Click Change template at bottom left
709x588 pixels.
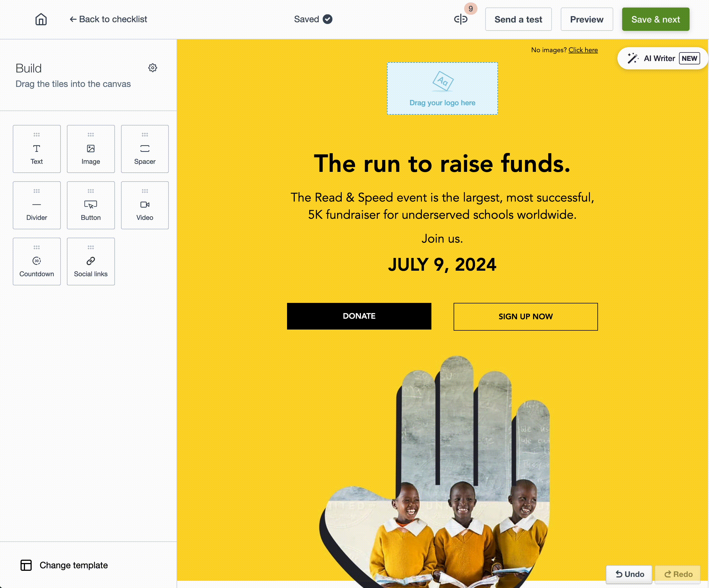coord(64,565)
